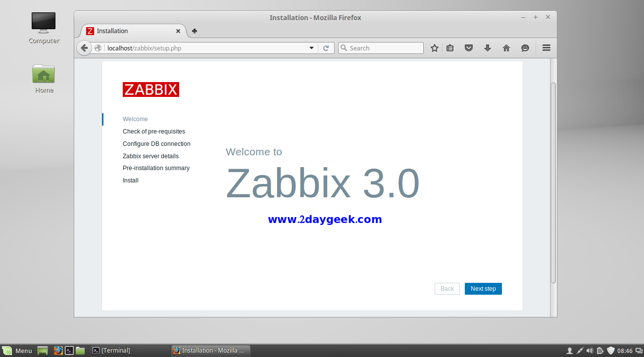644x357 pixels.
Task: Select Install step in sidebar
Action: coord(131,180)
